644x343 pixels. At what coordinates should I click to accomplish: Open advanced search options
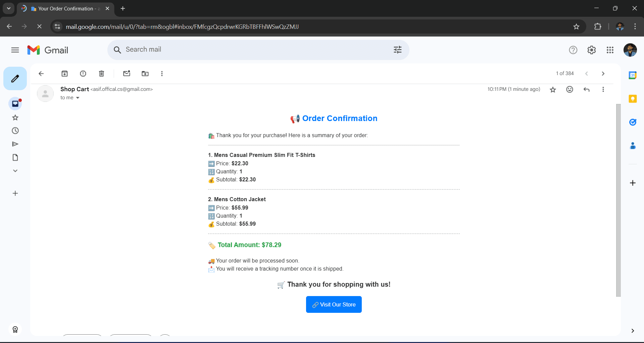(397, 50)
